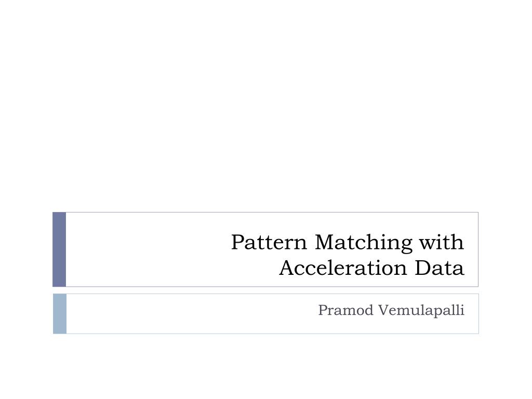Place cursor after "Vemulapalli" in the subtitle
532x399 pixels.
click(465, 311)
